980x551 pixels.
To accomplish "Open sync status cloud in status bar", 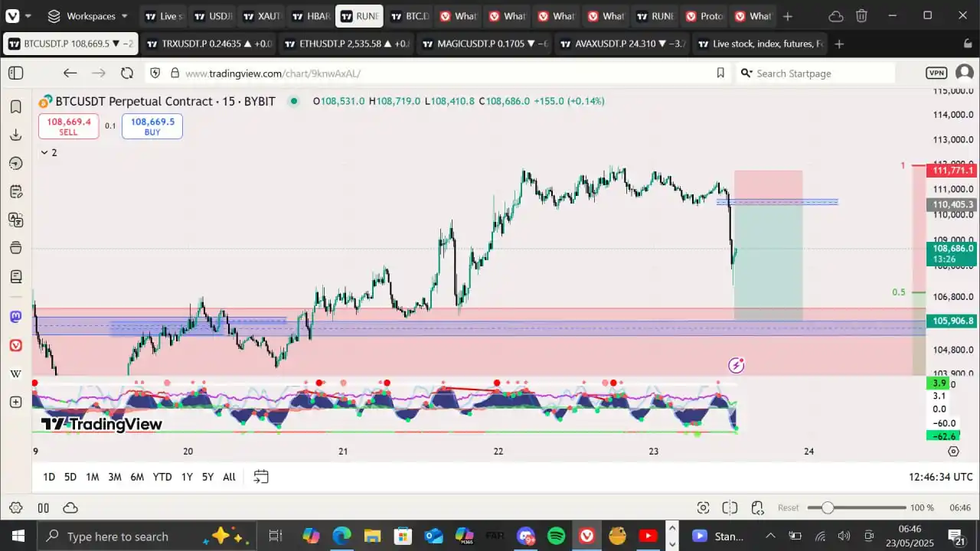I will pyautogui.click(x=70, y=507).
